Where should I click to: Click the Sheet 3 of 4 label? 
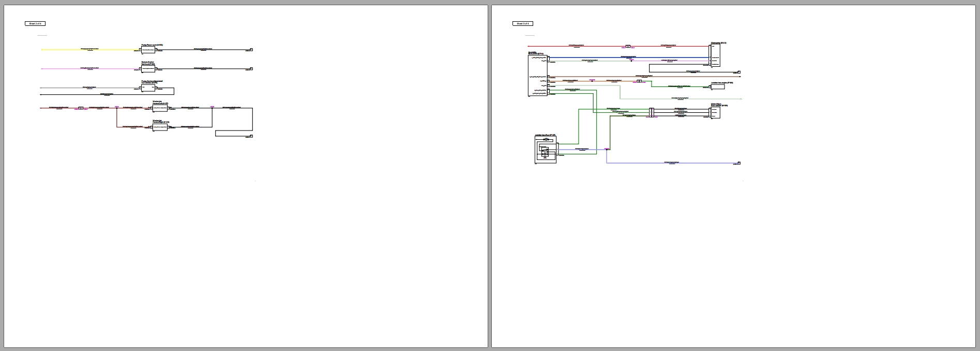(523, 23)
